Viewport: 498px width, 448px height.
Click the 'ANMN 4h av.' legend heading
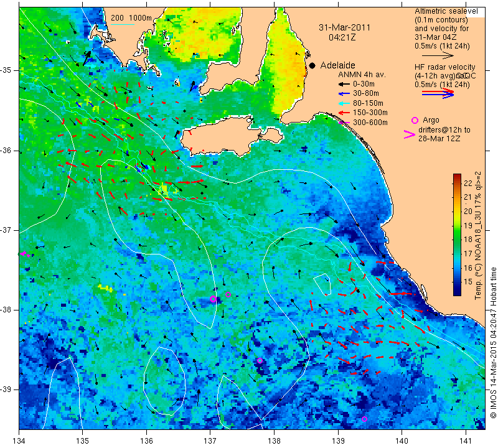[x=362, y=75]
